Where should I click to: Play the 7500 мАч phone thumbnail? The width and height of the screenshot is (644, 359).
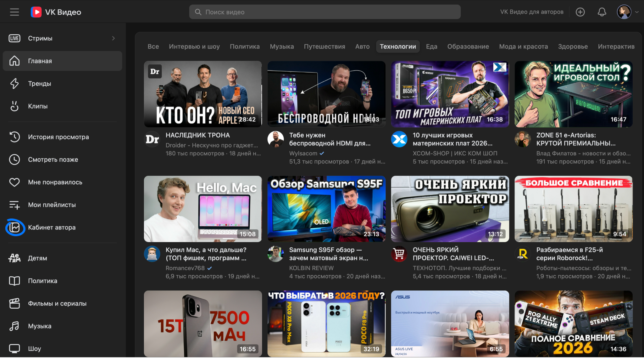[203, 323]
